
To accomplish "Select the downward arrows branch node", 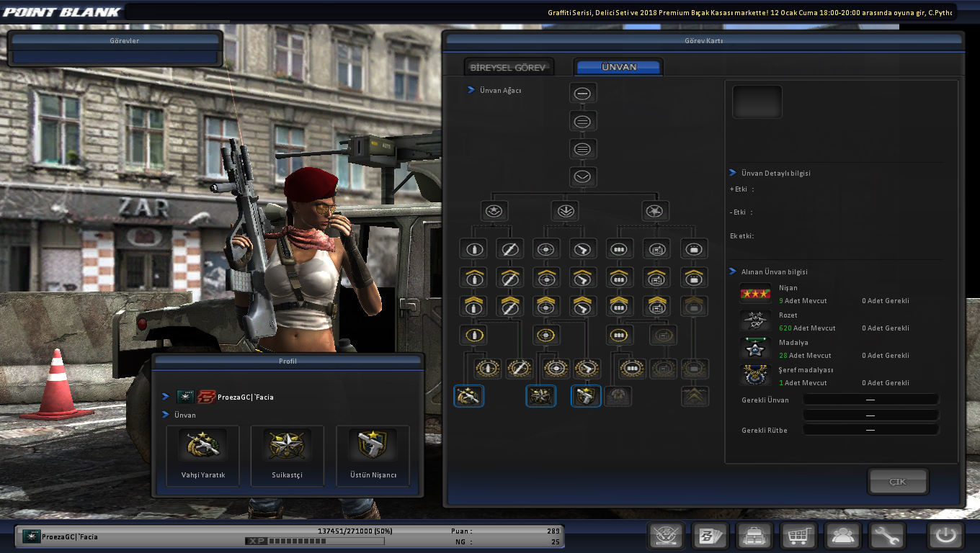I will pyautogui.click(x=565, y=211).
